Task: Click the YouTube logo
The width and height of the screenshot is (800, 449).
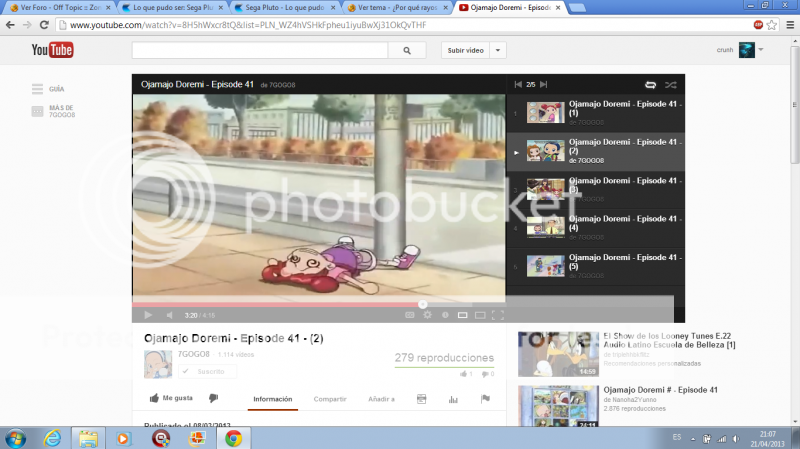Action: [x=52, y=49]
